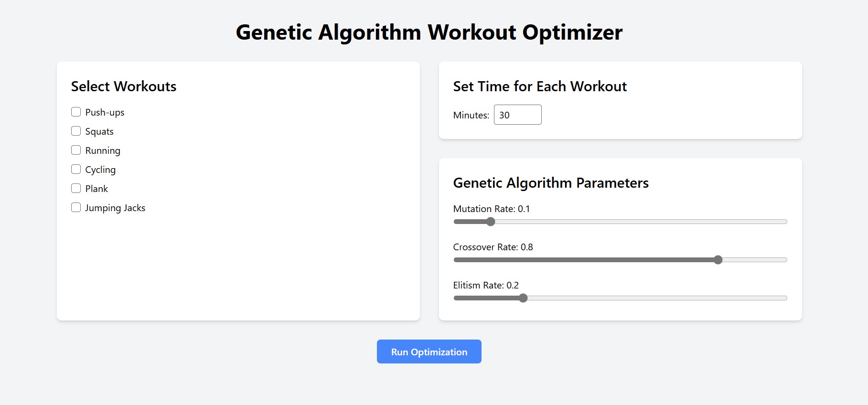Click the Set Time for Each Workout heading

click(x=540, y=86)
